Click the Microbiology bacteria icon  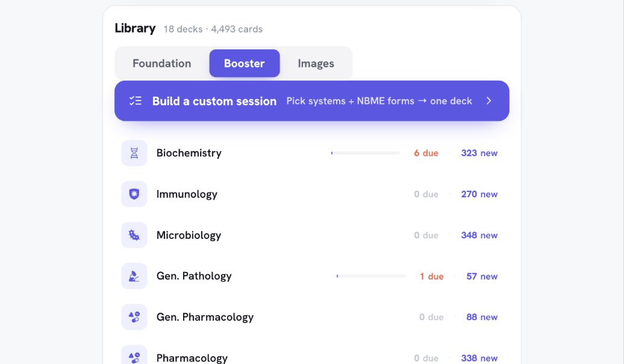click(x=134, y=235)
